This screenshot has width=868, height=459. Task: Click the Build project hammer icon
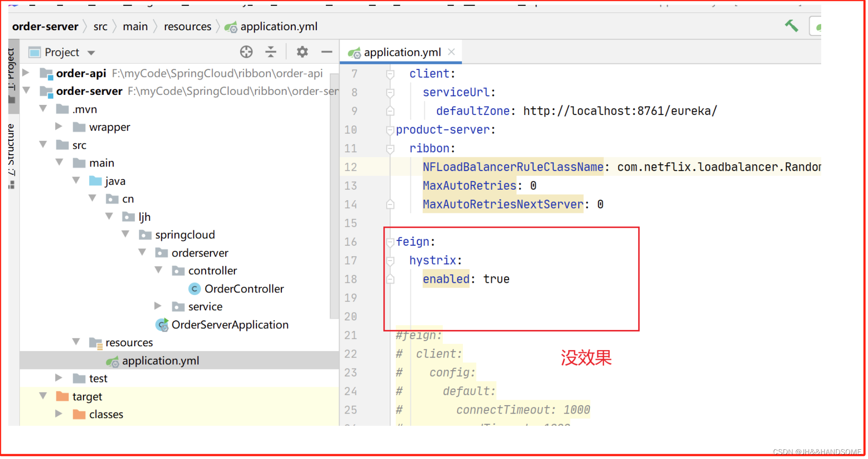(791, 26)
